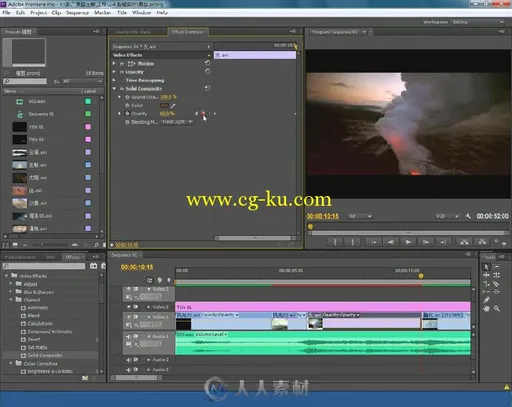Select the Solid Composite effect in Effects list
This screenshot has width=512, height=407.
coord(45,355)
